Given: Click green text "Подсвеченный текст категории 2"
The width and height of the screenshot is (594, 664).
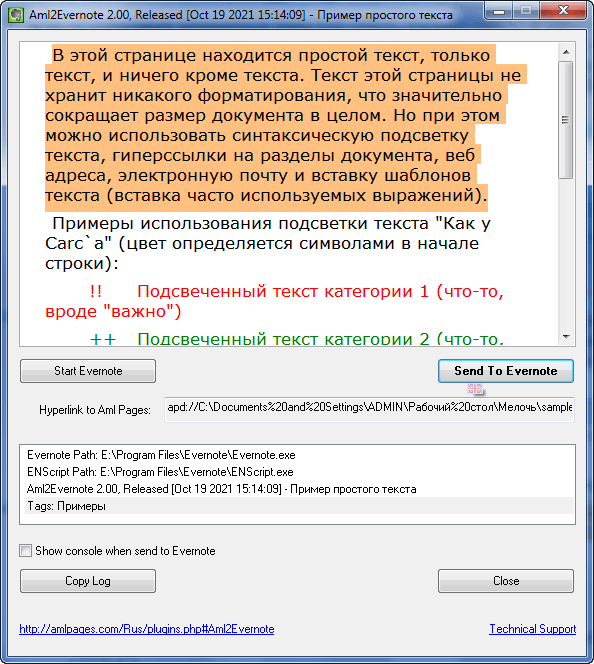Looking at the screenshot, I should click(x=283, y=339).
